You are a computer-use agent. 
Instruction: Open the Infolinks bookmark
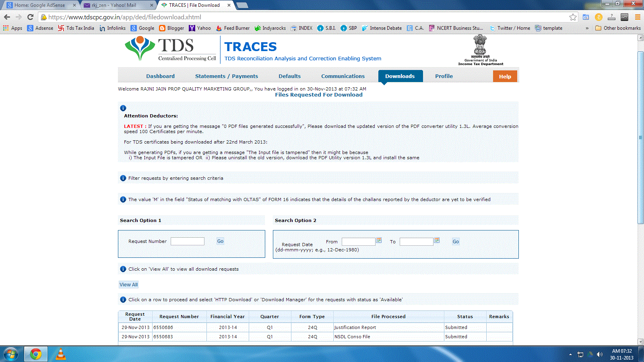pyautogui.click(x=112, y=28)
